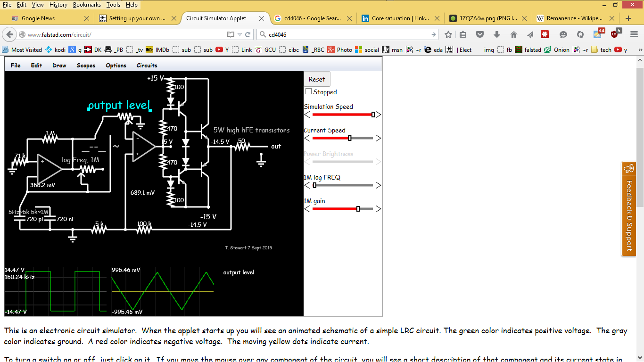Switch to Core saturation LinkedIn tab

tap(400, 18)
